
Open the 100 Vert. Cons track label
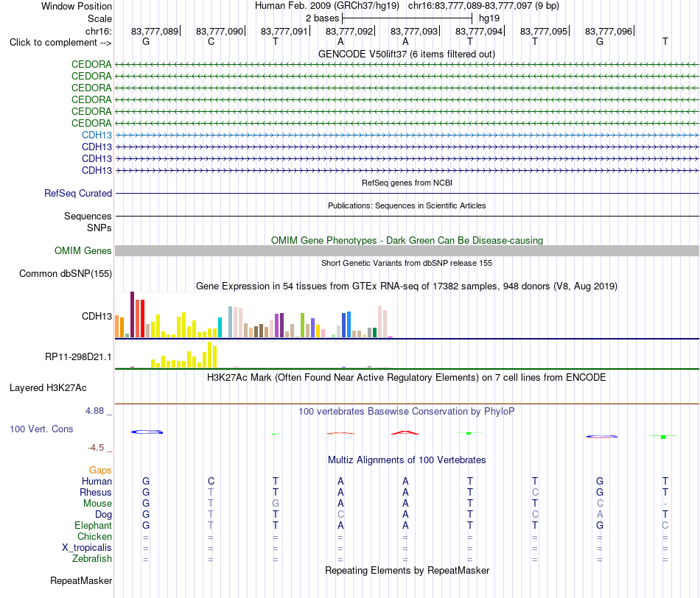pyautogui.click(x=41, y=429)
